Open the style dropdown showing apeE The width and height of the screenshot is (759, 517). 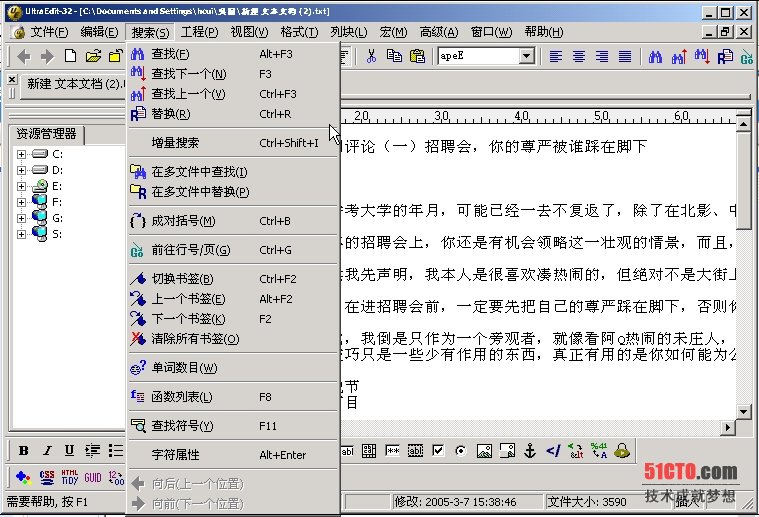[527, 56]
